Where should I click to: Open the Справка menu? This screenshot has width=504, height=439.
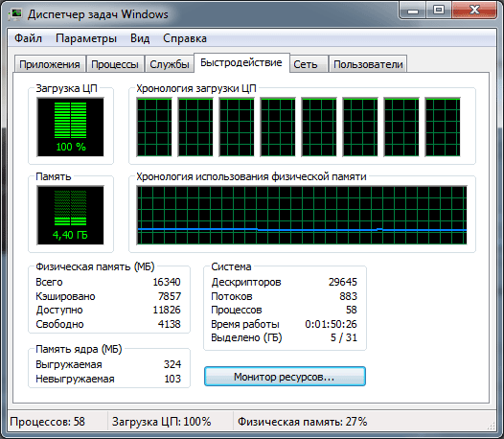point(185,38)
